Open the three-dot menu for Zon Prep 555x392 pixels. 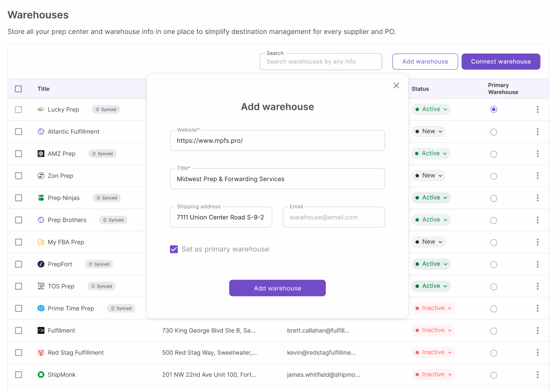pos(538,176)
